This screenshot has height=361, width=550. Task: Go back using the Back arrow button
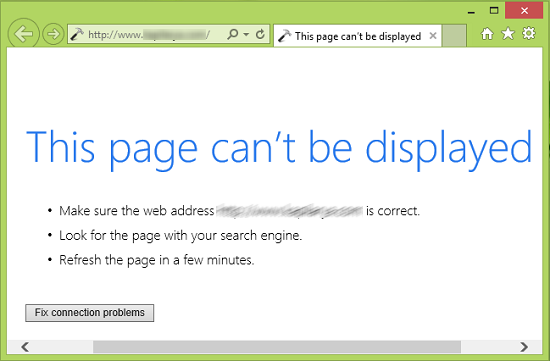(x=23, y=34)
